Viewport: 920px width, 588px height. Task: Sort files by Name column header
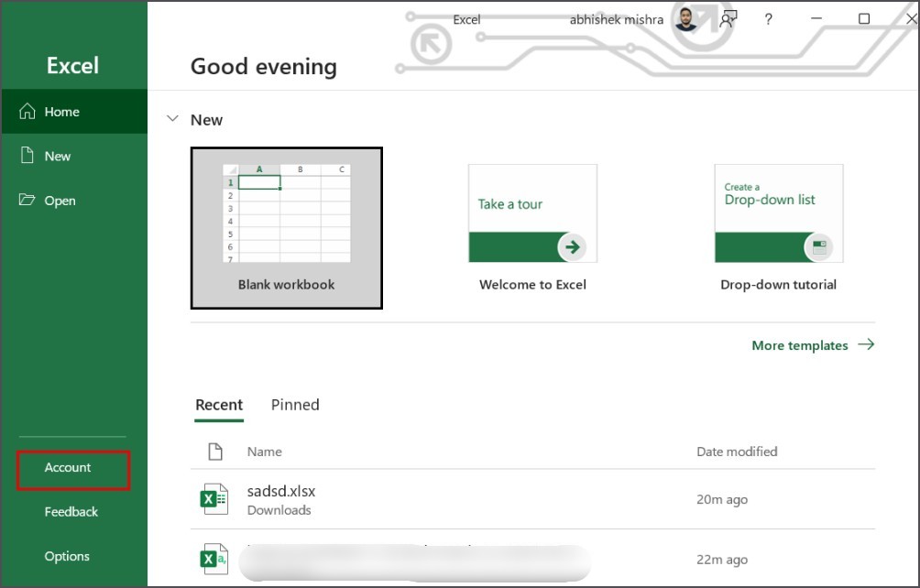264,452
